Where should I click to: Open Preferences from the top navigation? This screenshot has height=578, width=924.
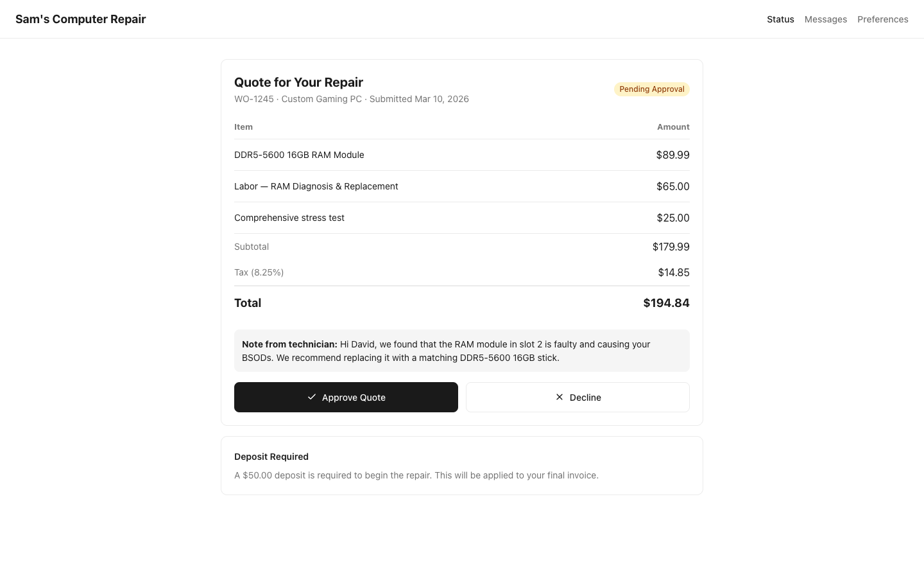tap(883, 19)
